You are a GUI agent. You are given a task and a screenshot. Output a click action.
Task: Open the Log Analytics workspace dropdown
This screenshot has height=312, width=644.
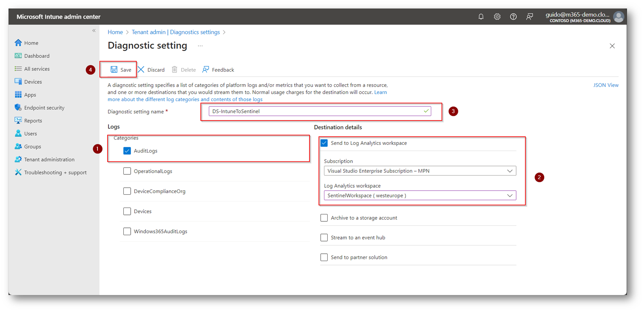coord(420,195)
